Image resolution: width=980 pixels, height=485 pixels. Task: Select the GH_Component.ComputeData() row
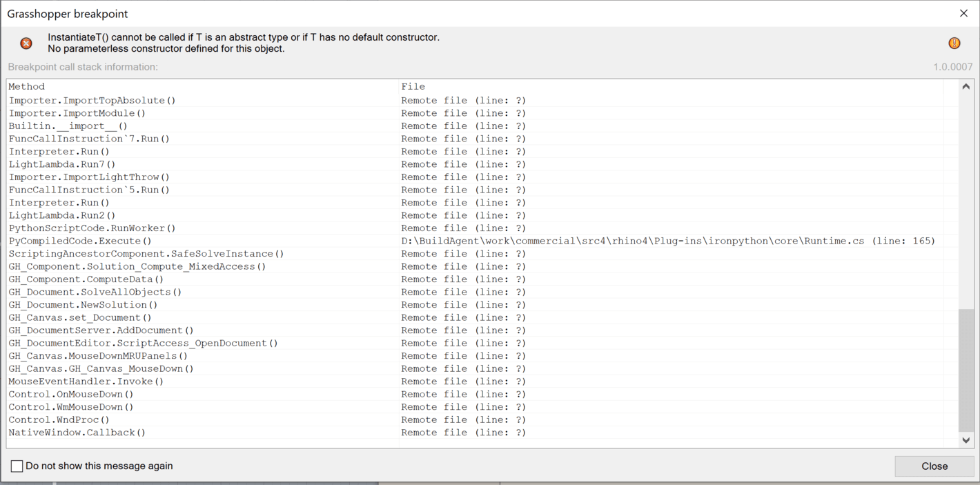click(x=475, y=279)
